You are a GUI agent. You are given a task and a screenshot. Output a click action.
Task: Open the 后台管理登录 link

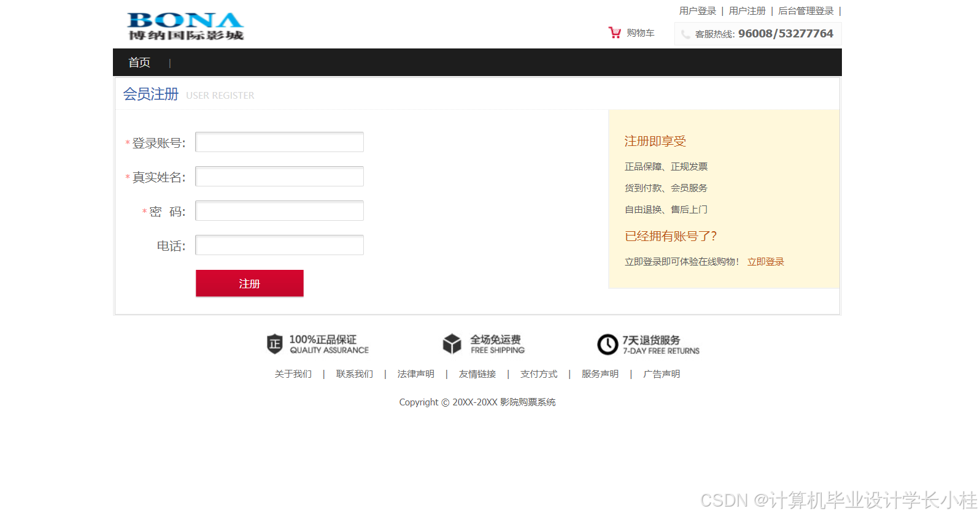[x=806, y=11]
